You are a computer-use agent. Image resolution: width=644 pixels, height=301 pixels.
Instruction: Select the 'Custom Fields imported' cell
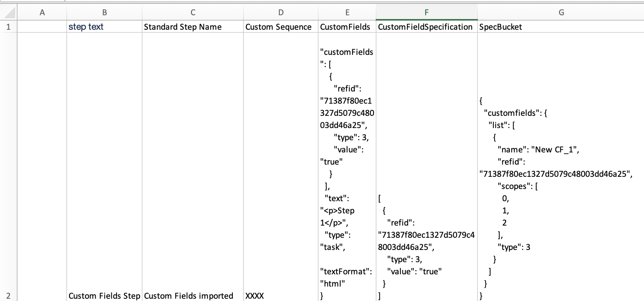[193, 296]
